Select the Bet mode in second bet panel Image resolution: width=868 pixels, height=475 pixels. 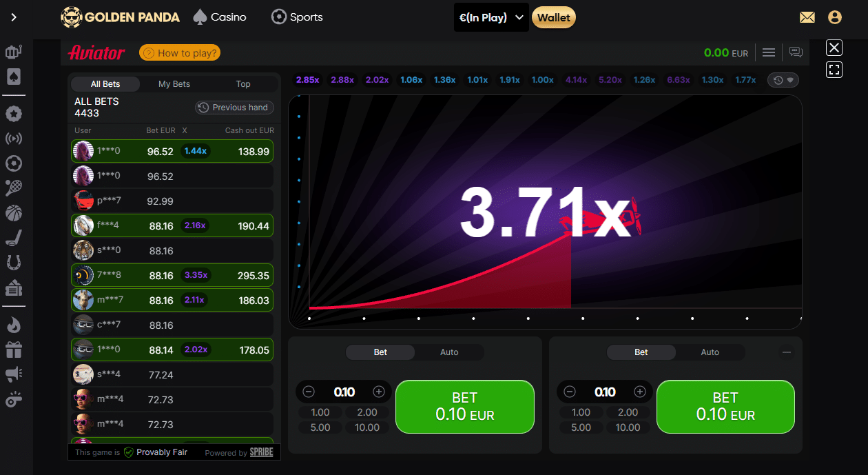641,352
